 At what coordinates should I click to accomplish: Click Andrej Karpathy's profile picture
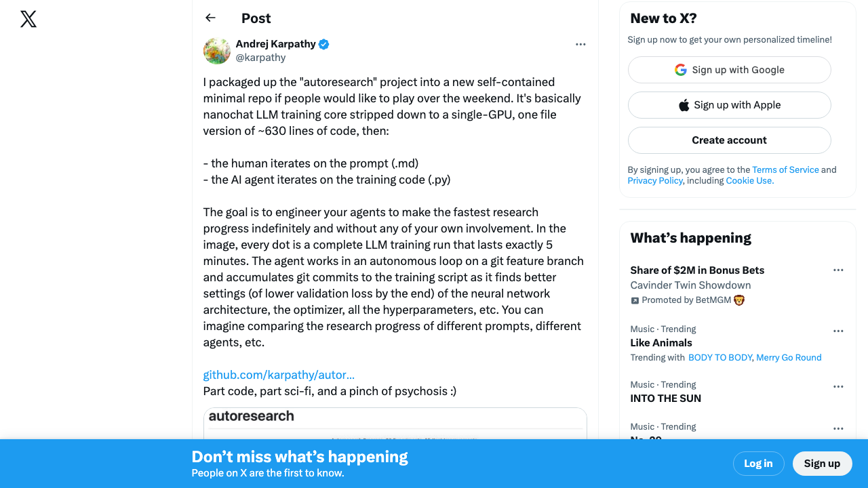pos(216,51)
